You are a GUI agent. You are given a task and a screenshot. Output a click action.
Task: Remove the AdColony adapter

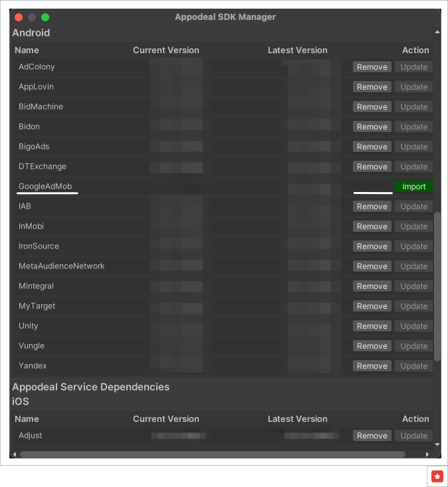372,67
